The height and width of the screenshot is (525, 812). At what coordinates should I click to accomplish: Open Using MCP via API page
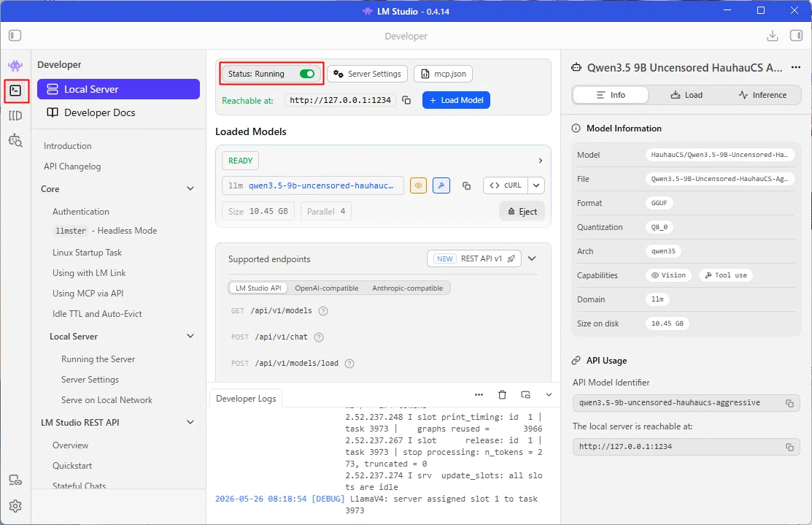coord(88,294)
